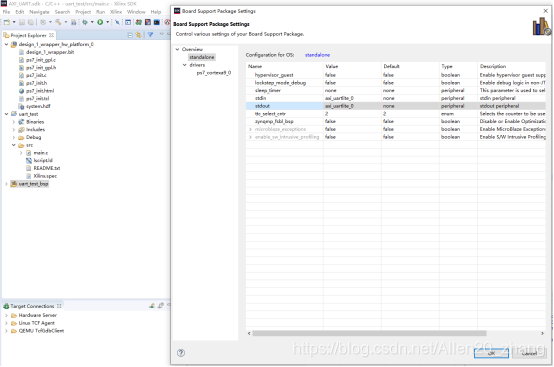Click the Help question mark icon in dialog
Screen dimensions: 554x367
[181, 353]
